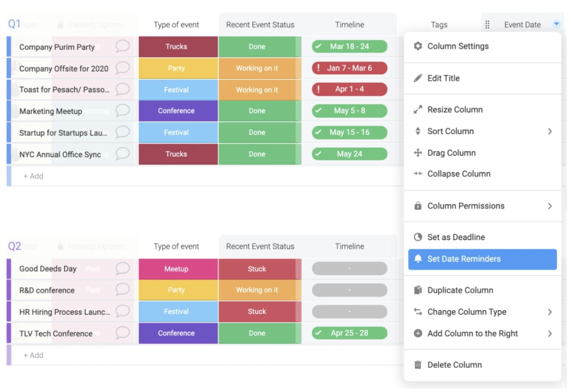Click the Stuck status for Good Deeds Day

pos(257,269)
